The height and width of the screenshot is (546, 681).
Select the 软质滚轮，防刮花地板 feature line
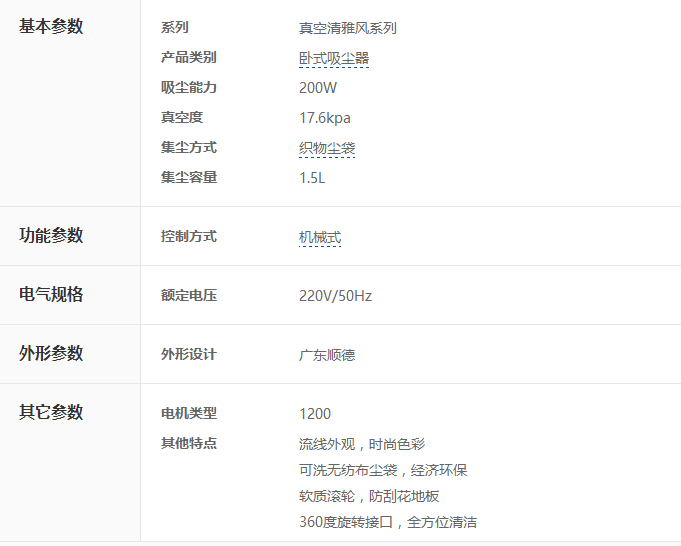(369, 496)
